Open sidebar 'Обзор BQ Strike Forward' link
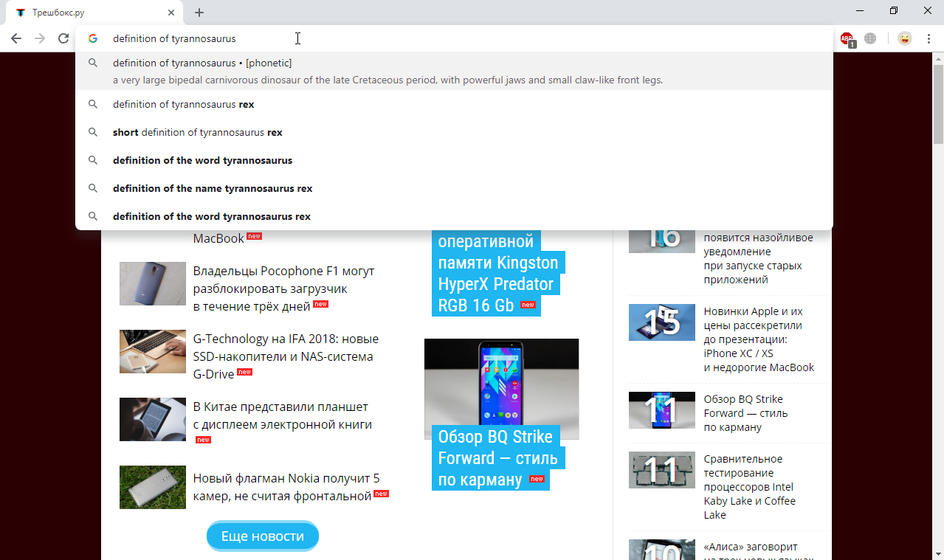Image resolution: width=944 pixels, height=560 pixels. 745,413
